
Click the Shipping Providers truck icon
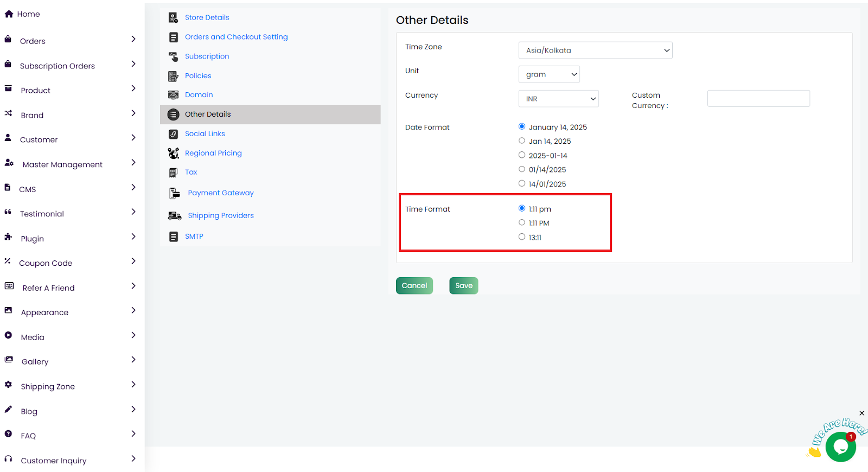175,216
